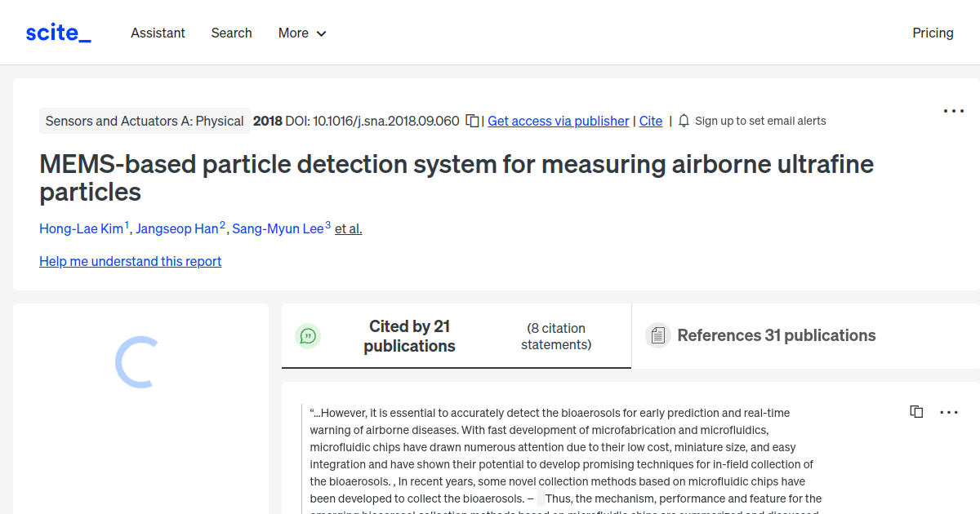Copy the citation statement text
980x514 pixels.
coord(916,411)
